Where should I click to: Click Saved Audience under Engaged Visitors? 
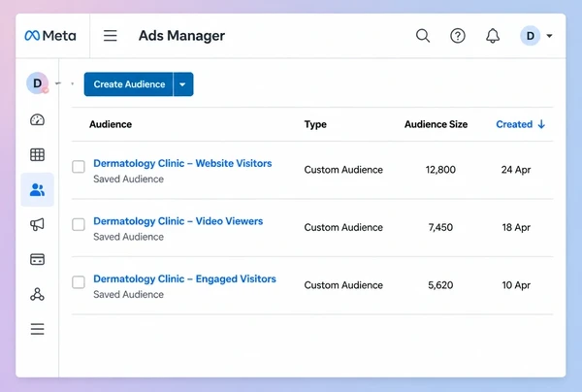coord(128,294)
